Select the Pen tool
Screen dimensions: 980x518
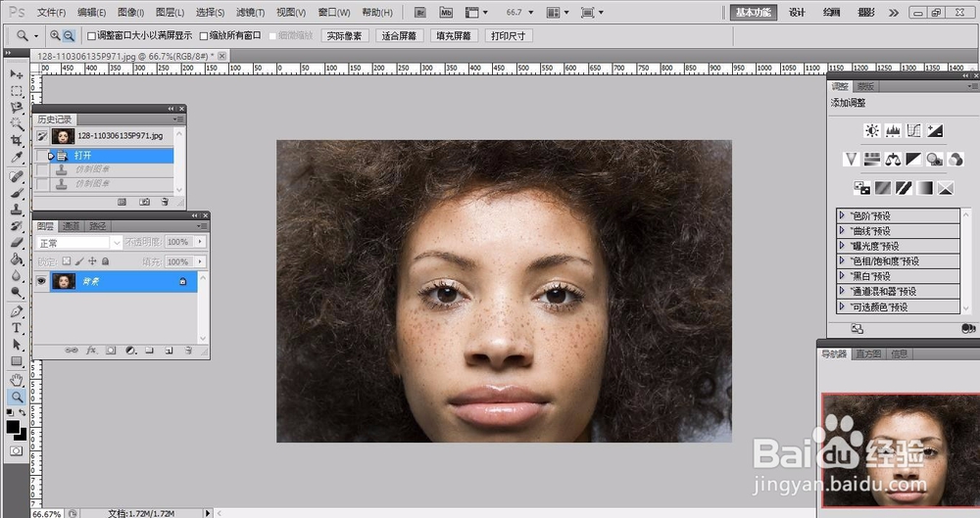pyautogui.click(x=17, y=311)
